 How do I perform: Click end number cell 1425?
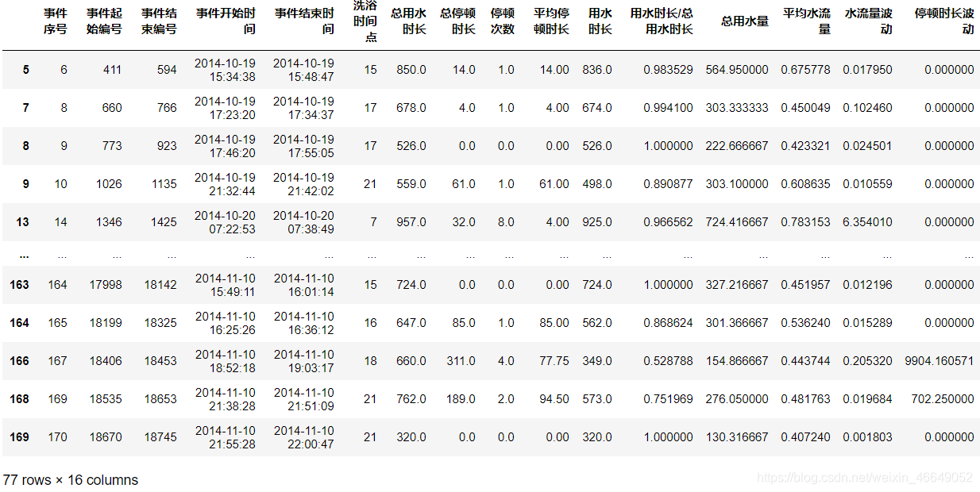[x=164, y=222]
